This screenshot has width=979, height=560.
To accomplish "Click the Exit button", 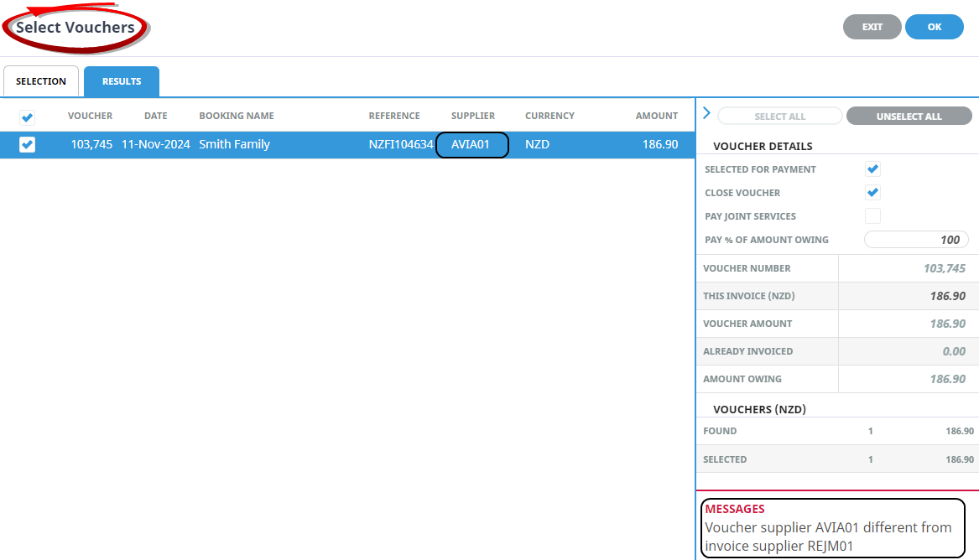I will point(872,27).
